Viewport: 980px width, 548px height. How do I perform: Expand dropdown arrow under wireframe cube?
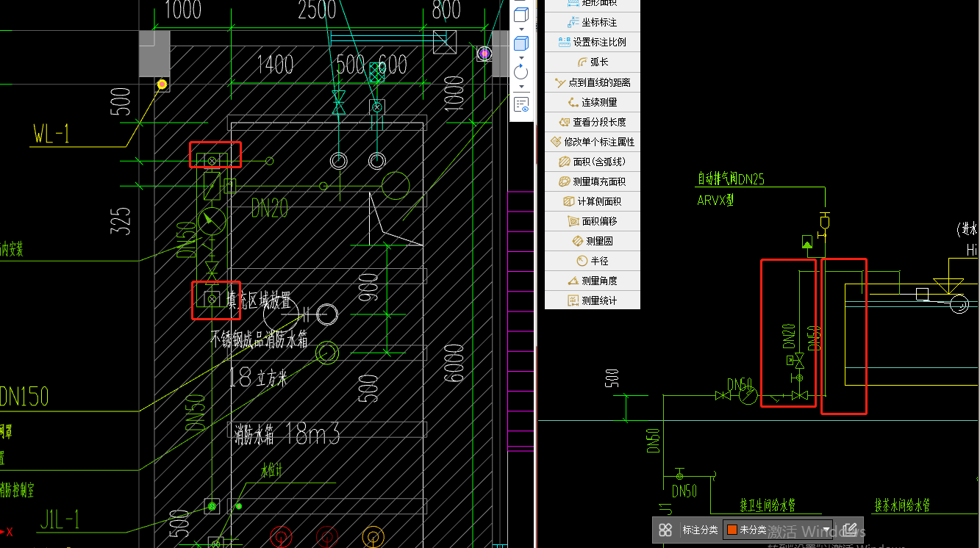[x=521, y=29]
